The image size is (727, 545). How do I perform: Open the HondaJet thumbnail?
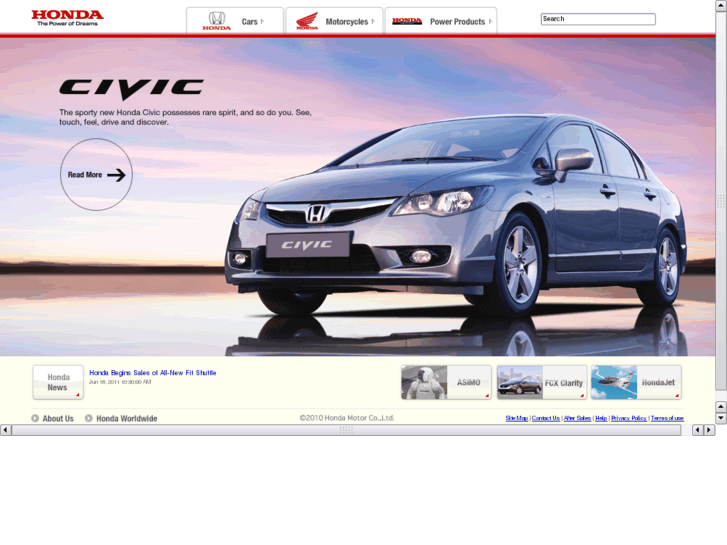[636, 382]
